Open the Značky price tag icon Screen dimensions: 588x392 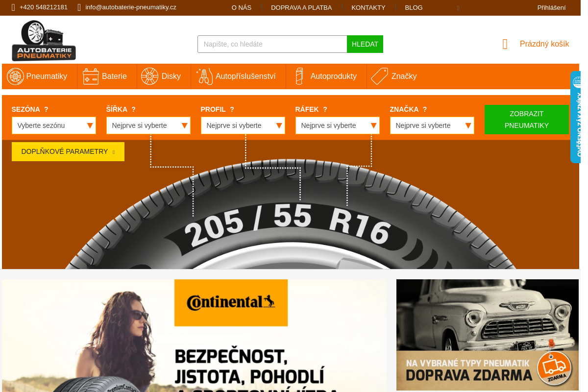click(379, 76)
